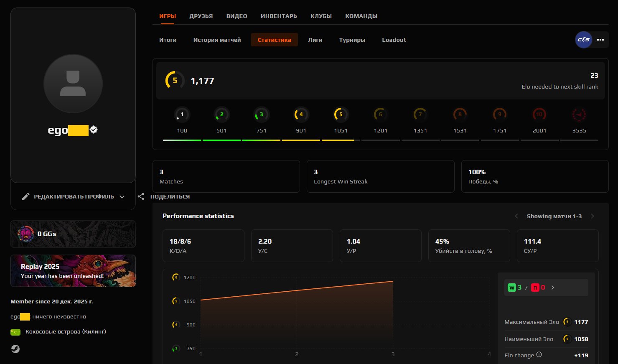Open the info icon next to Elo change
This screenshot has width=618, height=364.
539,354
